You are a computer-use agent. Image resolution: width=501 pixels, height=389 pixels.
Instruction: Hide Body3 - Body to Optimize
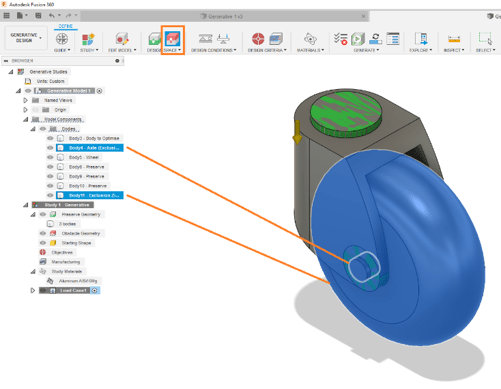(50, 138)
